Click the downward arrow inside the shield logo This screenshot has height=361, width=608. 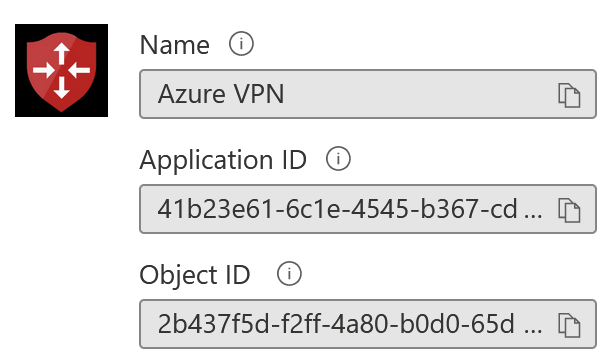[61, 87]
